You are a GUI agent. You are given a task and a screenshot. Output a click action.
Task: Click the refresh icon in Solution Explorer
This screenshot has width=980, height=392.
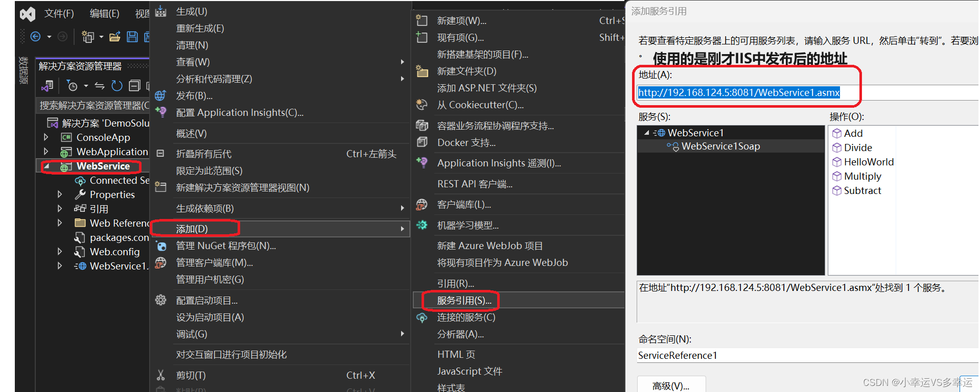coord(117,86)
